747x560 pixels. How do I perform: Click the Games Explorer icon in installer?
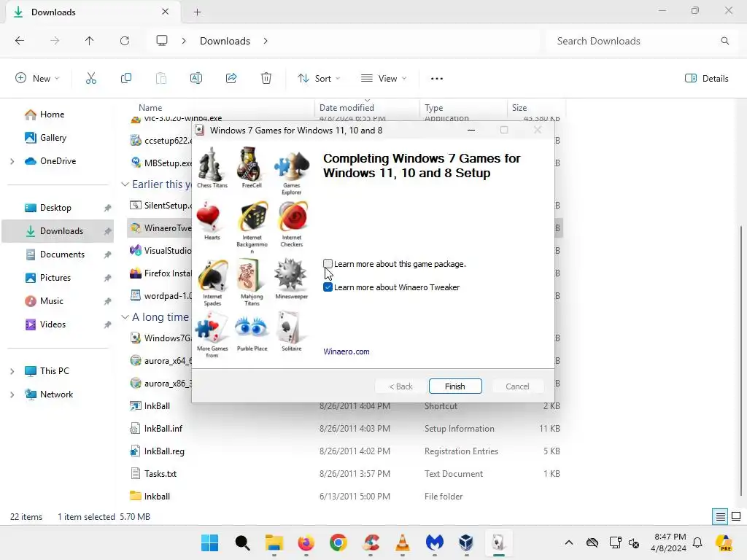[291, 166]
